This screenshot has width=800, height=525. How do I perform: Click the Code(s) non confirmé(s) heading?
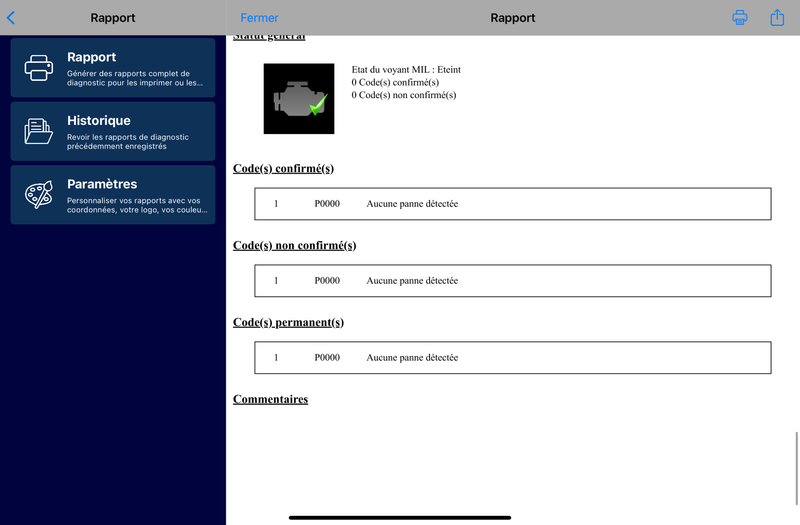click(294, 245)
